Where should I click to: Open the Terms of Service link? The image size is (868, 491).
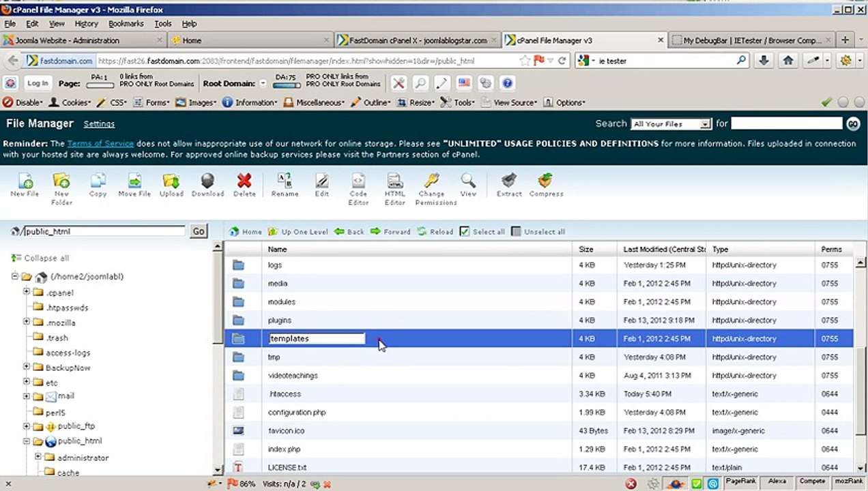(100, 144)
